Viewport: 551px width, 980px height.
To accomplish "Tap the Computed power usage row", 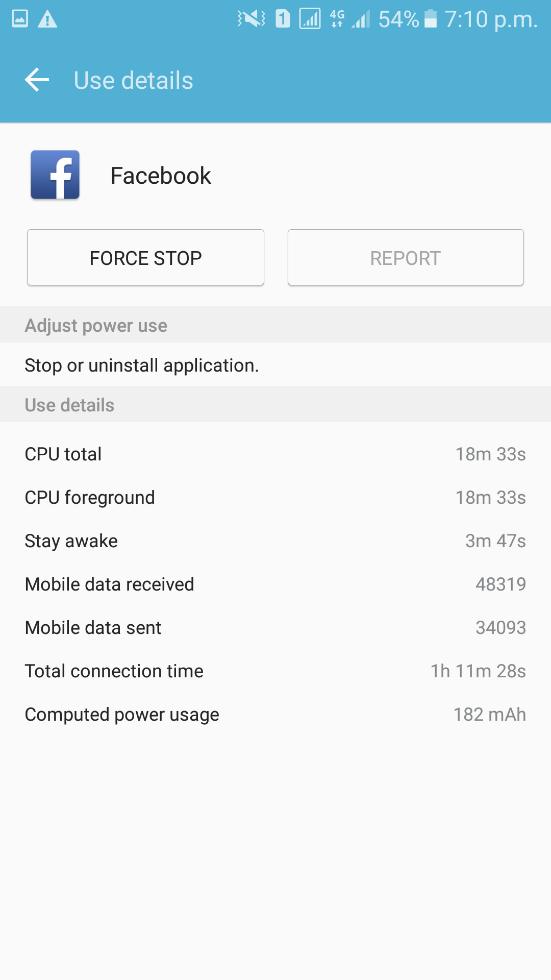I will click(275, 715).
